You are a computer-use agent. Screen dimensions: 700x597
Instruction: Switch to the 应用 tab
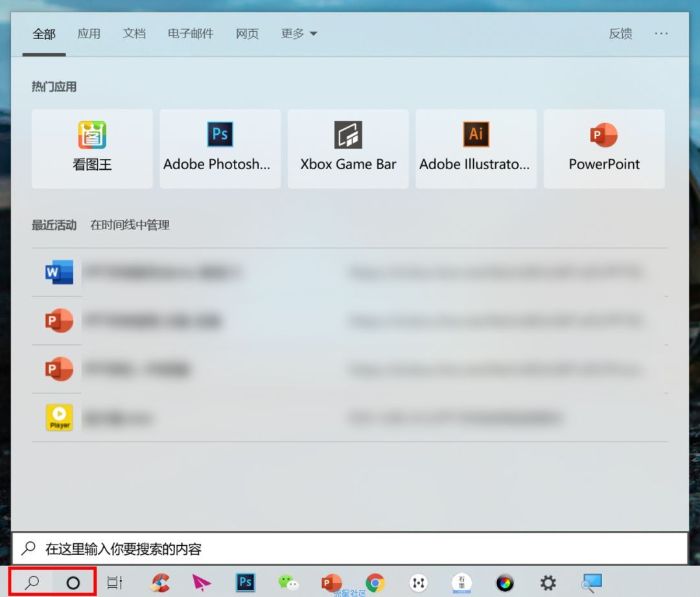point(89,34)
